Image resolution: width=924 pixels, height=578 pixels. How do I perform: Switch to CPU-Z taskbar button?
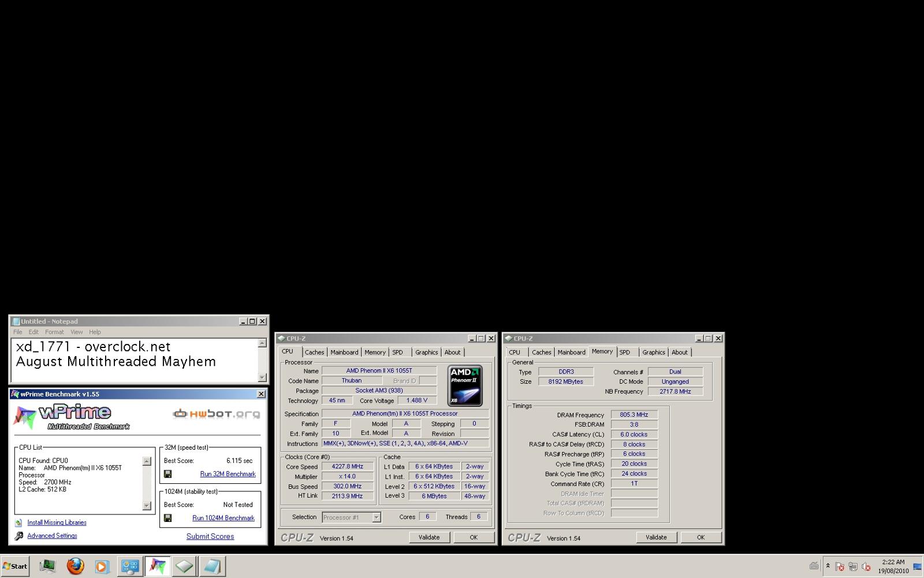(184, 566)
